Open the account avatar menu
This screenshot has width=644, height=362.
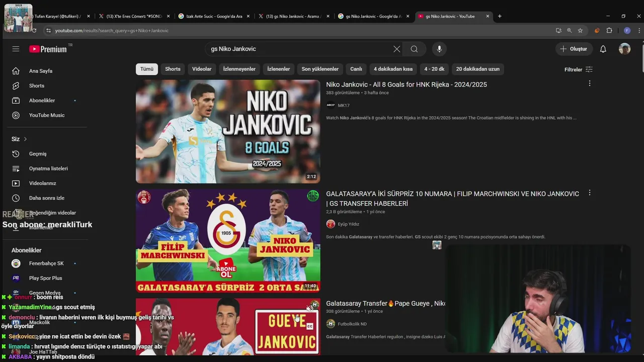click(624, 49)
